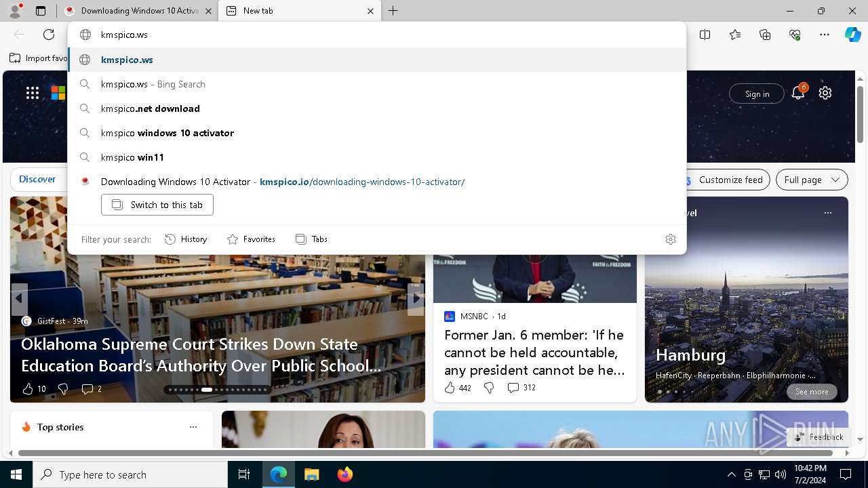Select the Discover feed tab

point(37,180)
